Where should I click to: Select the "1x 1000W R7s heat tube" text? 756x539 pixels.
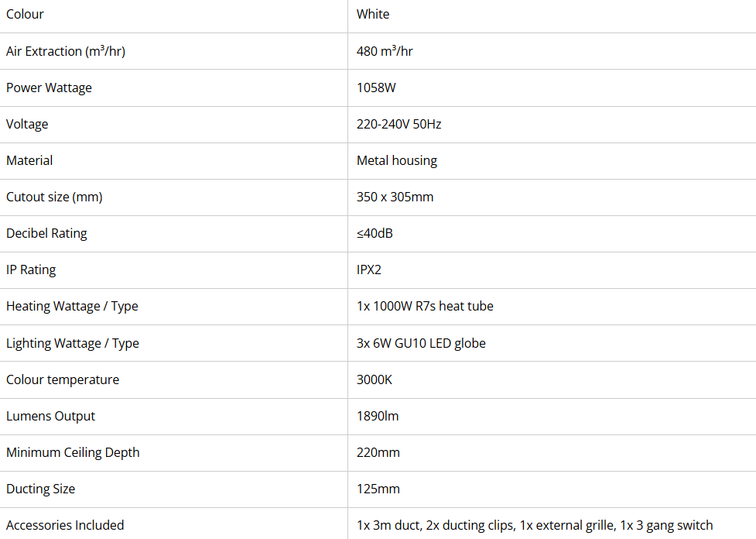[x=425, y=306]
